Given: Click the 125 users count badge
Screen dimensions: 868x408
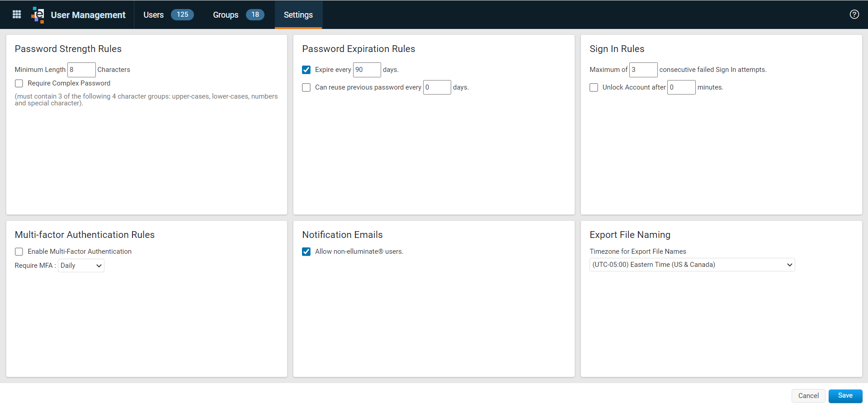Looking at the screenshot, I should click(182, 14).
